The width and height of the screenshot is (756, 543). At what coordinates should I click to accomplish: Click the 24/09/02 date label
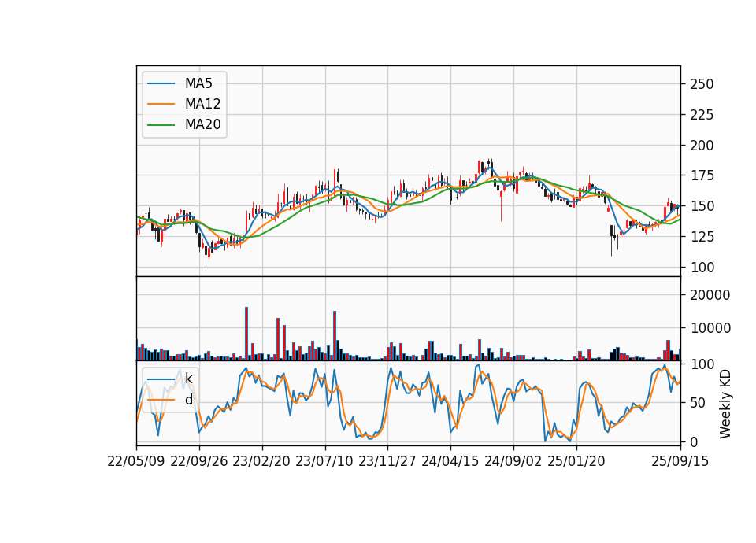pos(513,461)
